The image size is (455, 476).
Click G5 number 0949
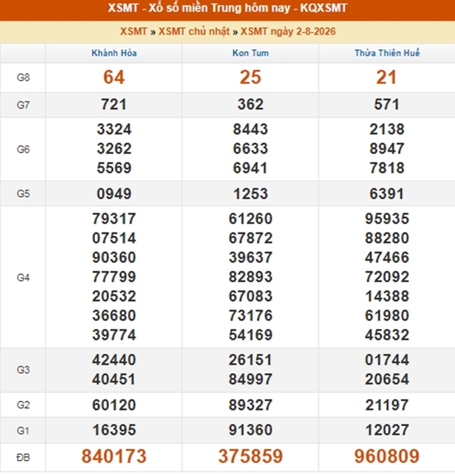[x=114, y=194]
